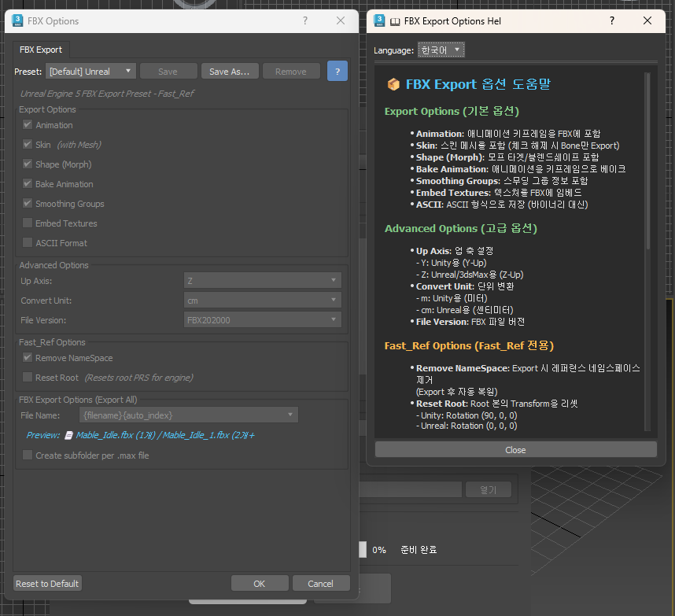Open the Up Axis dropdown

262,280
